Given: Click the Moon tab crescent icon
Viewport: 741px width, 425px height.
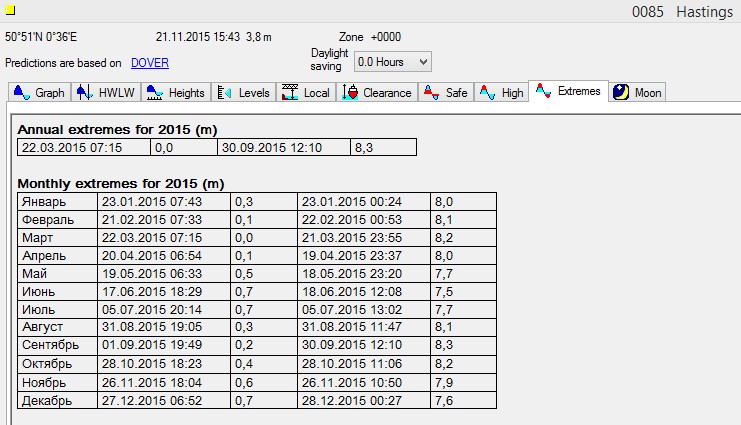Looking at the screenshot, I should point(620,92).
